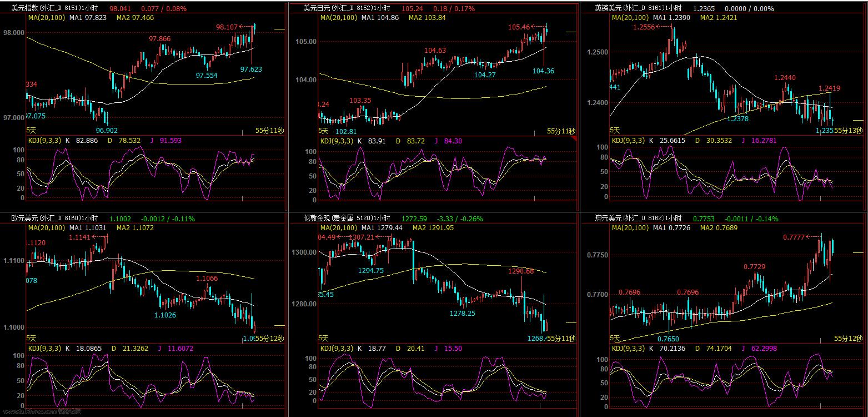Click the 98.041 last price of 美元指数
The height and width of the screenshot is (417, 868).
click(x=121, y=9)
